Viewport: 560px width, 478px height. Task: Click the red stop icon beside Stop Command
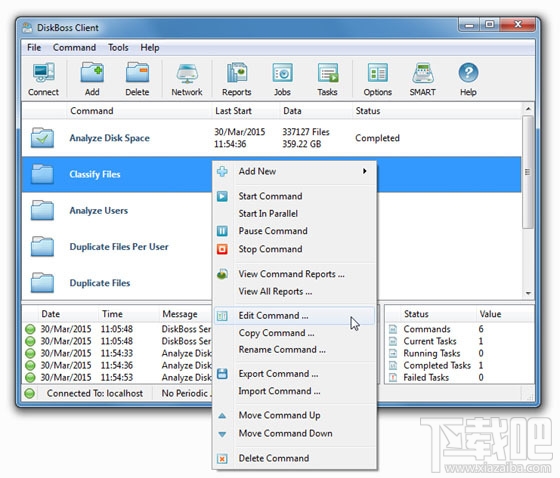point(222,249)
